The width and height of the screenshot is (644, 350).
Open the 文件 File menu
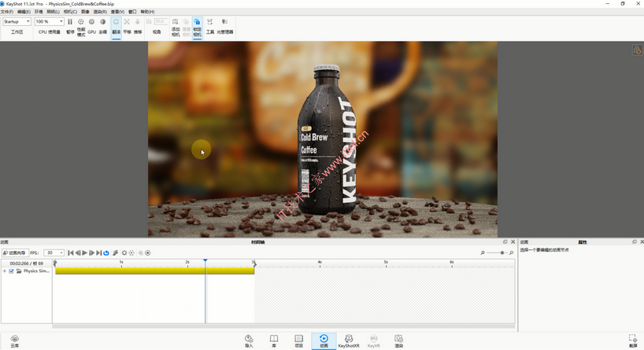click(x=6, y=12)
